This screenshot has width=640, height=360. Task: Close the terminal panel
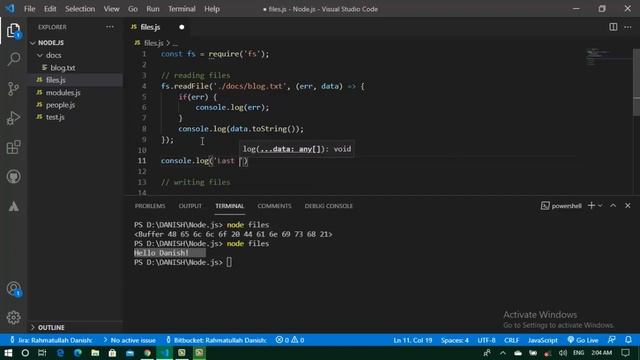pos(628,206)
